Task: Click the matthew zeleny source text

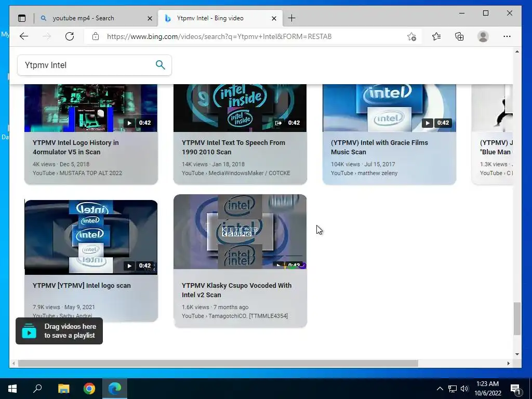Action: (x=377, y=173)
